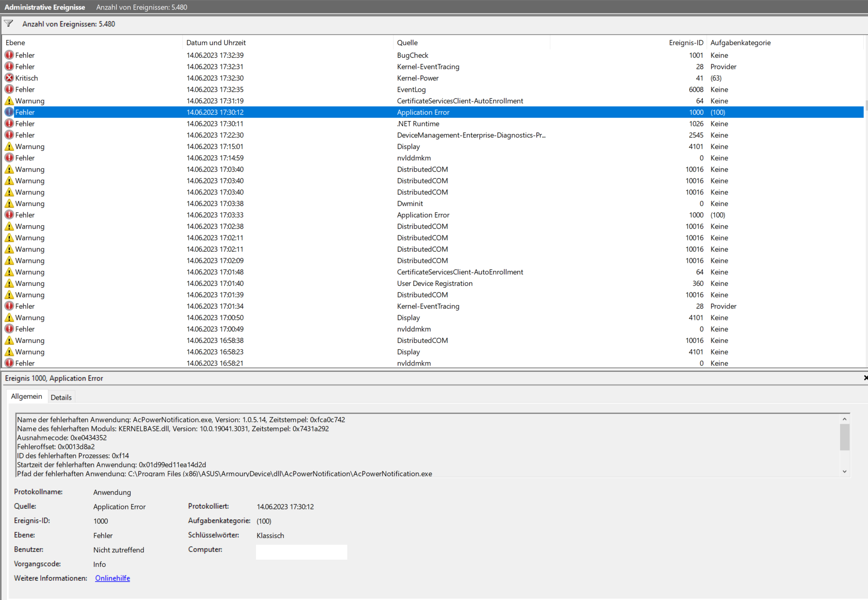Click the critical icon on Kernel-Power row
This screenshot has height=600, width=868.
[9, 78]
